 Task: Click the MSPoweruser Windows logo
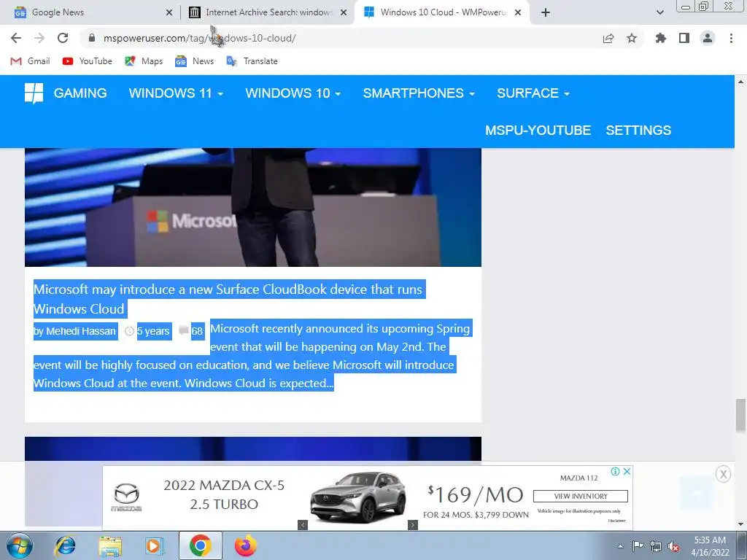pos(34,93)
